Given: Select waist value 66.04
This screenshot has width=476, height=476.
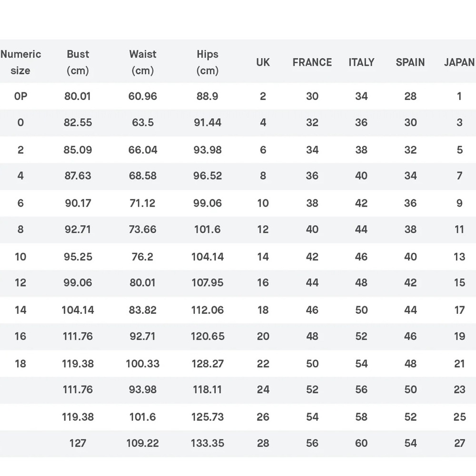Looking at the screenshot, I should 143,149.
